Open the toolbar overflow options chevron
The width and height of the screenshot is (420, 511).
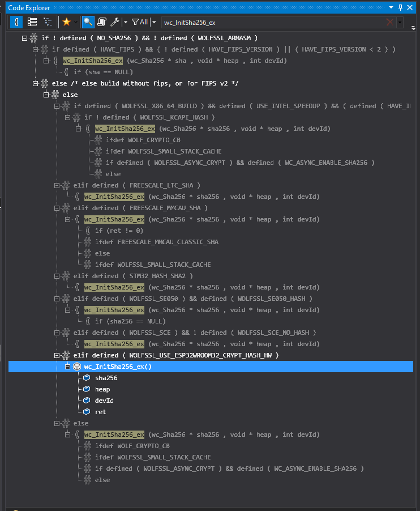(x=413, y=28)
